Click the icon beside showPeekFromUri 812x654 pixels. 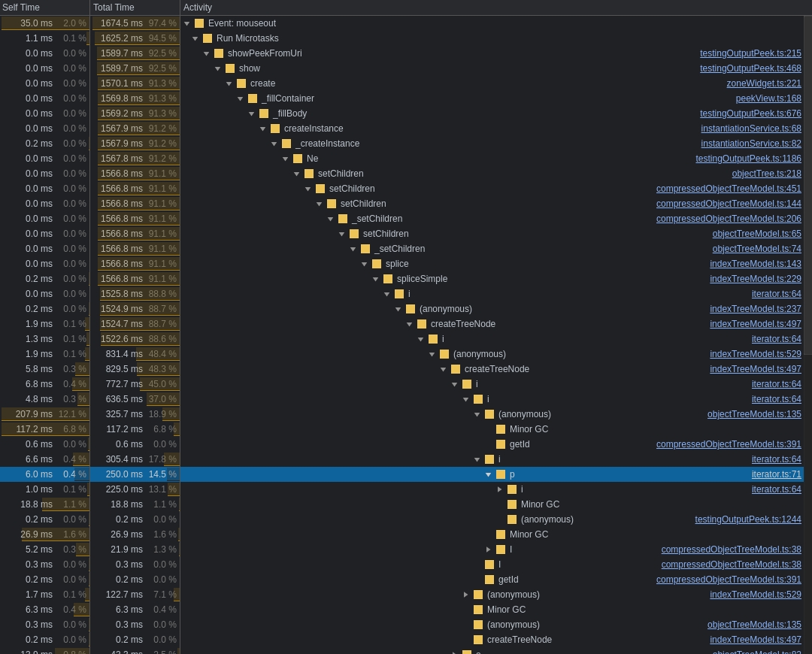(219, 53)
